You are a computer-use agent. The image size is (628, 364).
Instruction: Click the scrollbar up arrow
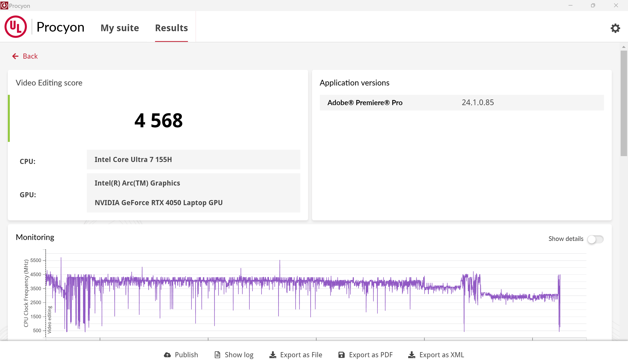tap(623, 47)
